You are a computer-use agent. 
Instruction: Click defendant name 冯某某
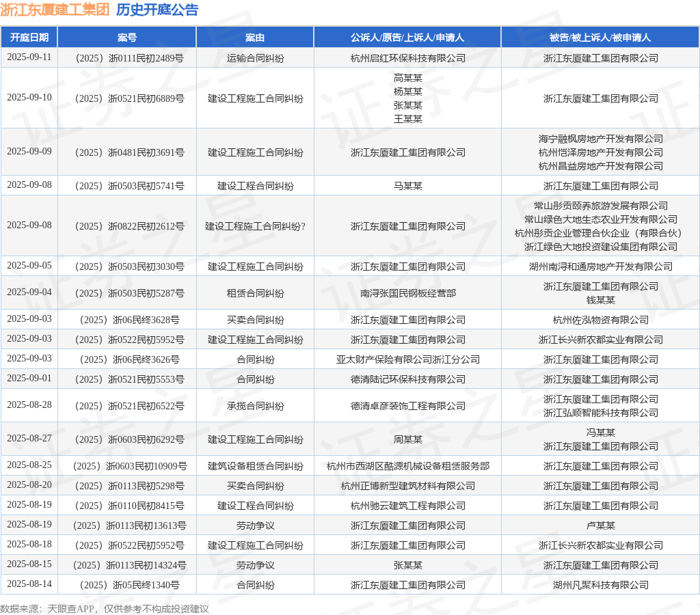coord(601,433)
